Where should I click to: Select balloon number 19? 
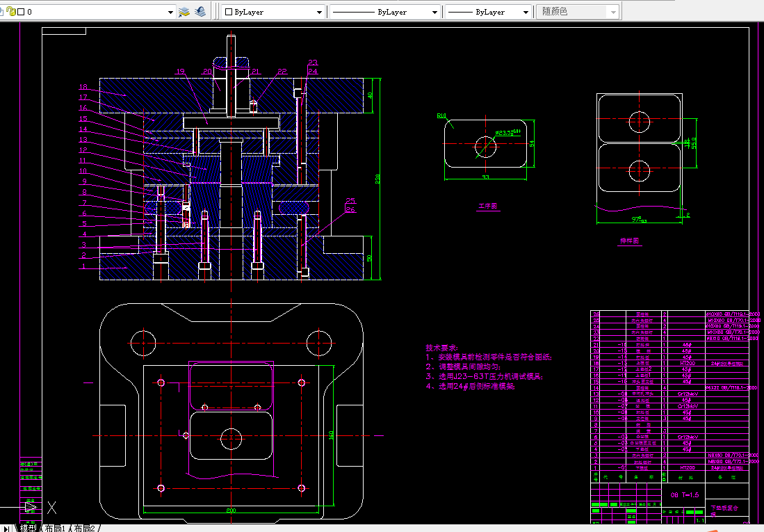(181, 72)
